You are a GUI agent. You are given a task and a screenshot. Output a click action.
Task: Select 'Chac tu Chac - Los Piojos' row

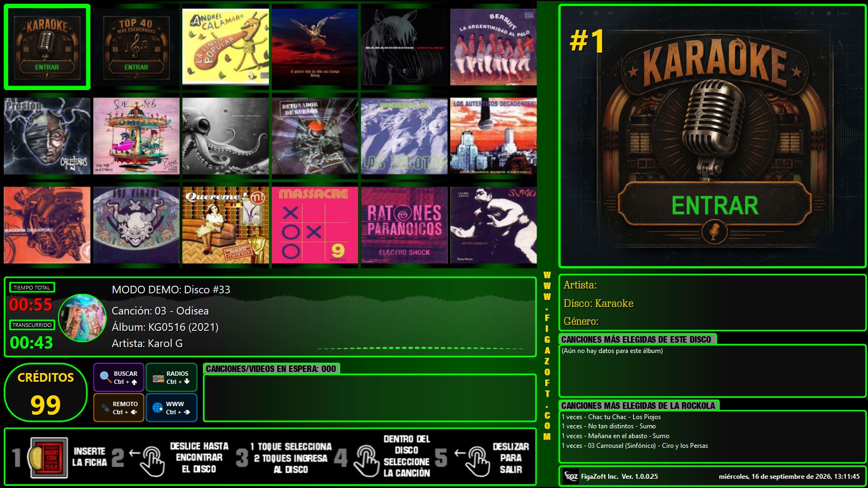coord(611,417)
